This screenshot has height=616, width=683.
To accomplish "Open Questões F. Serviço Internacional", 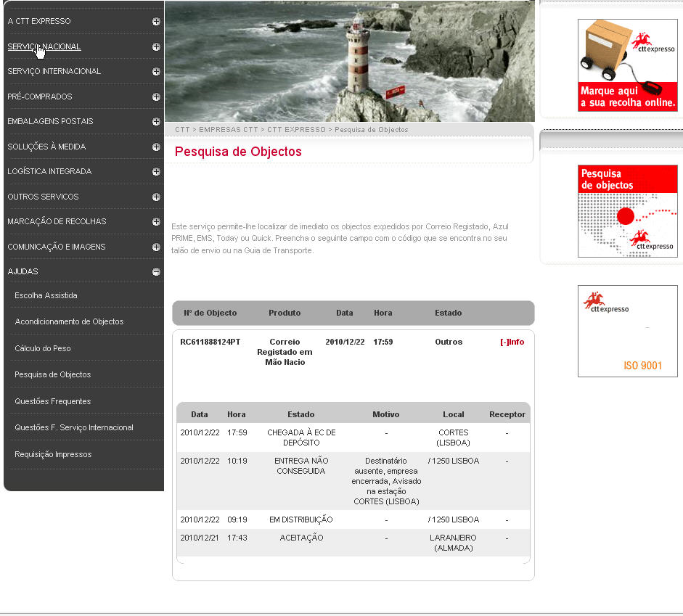I will pyautogui.click(x=73, y=427).
